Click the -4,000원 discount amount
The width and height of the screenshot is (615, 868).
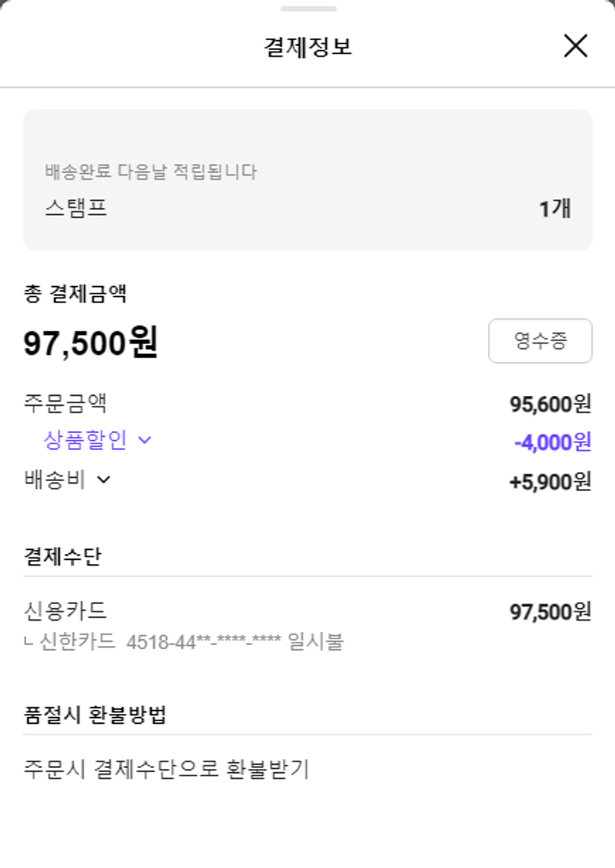552,442
